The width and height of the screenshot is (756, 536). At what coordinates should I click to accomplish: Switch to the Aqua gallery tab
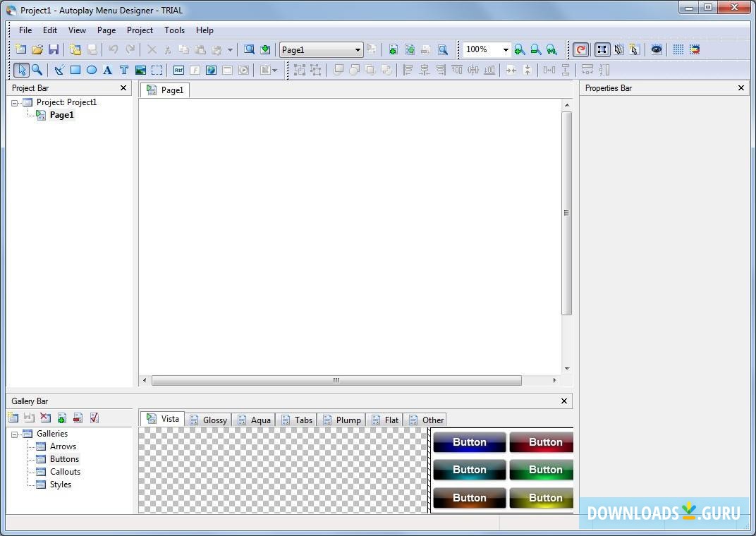[254, 420]
